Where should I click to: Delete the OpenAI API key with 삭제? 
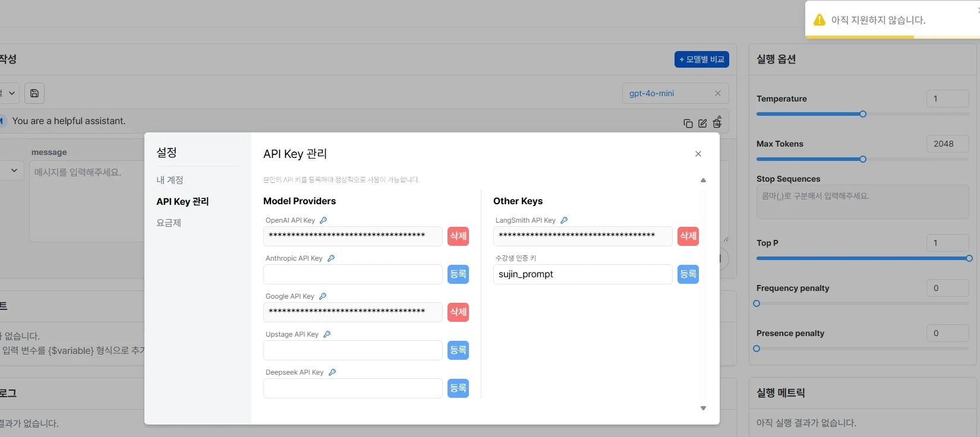(x=458, y=236)
